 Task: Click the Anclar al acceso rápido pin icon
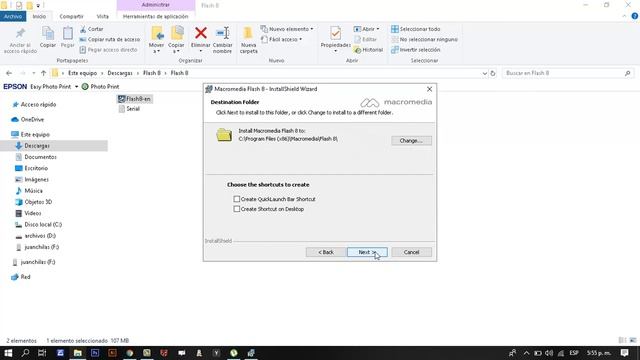[20, 33]
